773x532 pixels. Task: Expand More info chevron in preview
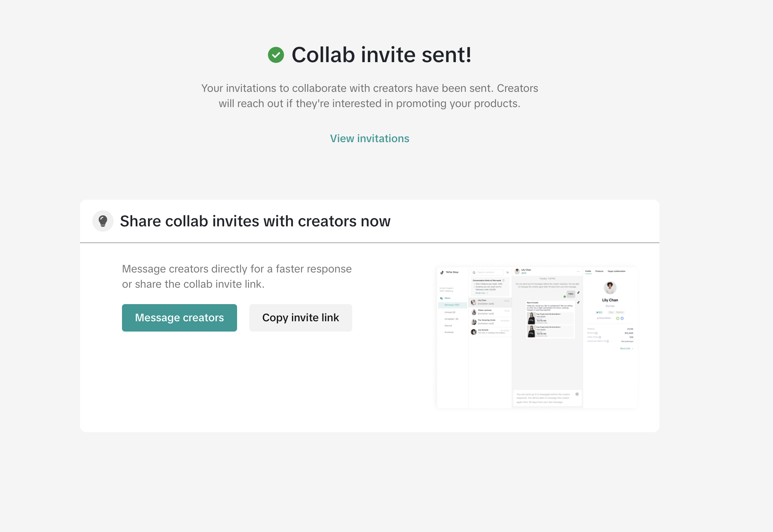(632, 349)
